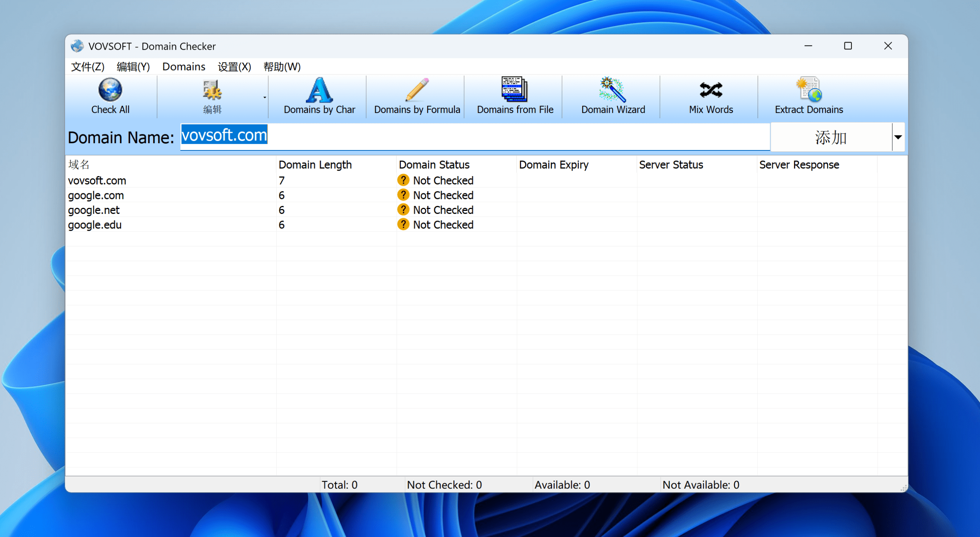Screen dimensions: 980x537
Task: Open the 帮助(W) menu
Action: [x=282, y=67]
